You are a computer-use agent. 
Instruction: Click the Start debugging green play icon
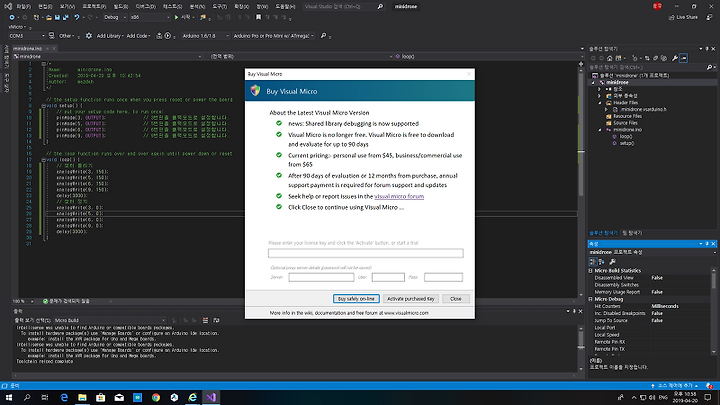176,17
